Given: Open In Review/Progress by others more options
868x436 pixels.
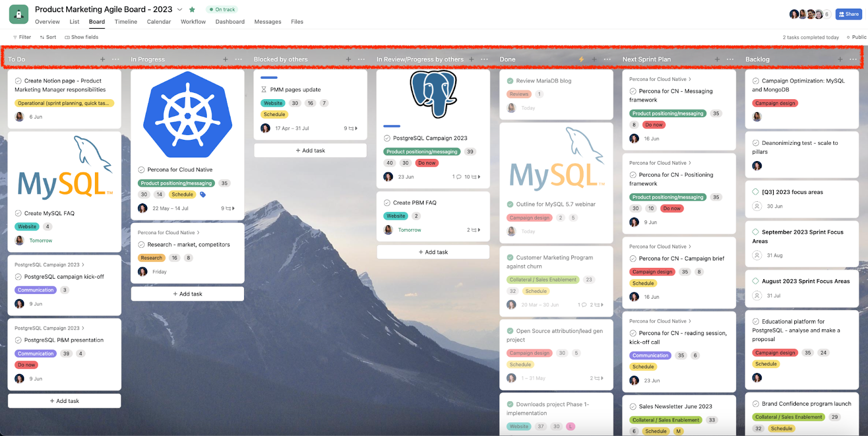Looking at the screenshot, I should coord(484,59).
